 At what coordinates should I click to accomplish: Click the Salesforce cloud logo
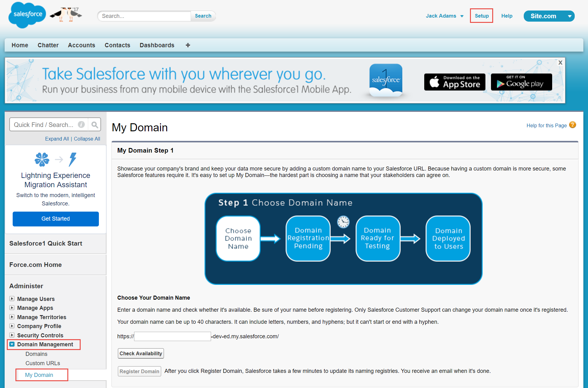tap(27, 15)
